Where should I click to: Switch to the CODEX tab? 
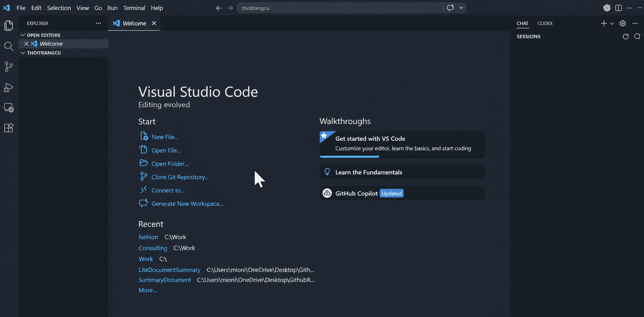[x=545, y=23]
